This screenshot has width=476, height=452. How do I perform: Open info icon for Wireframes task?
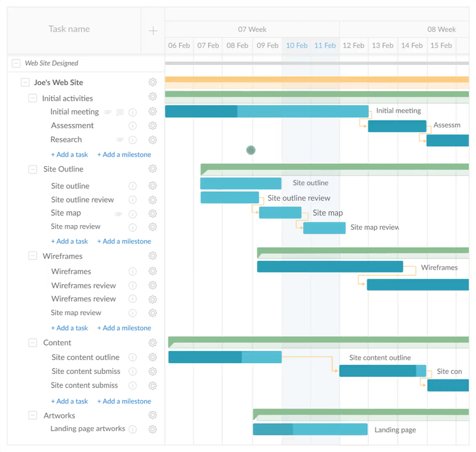tap(133, 272)
